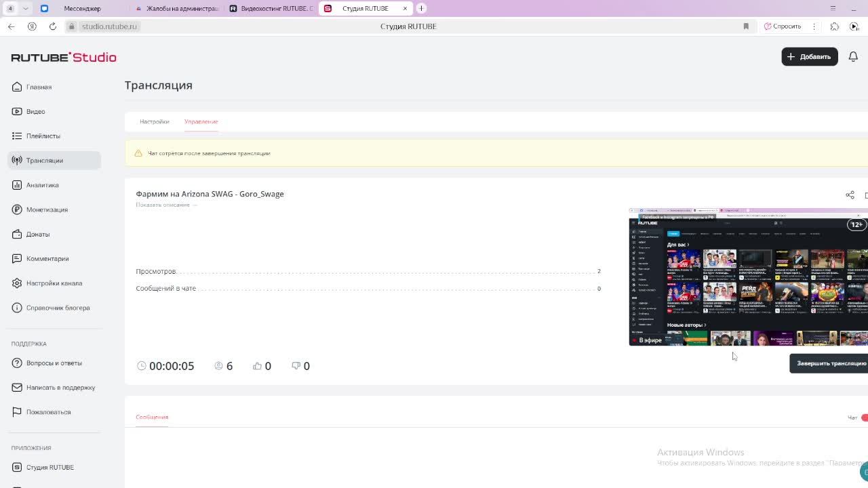Click the live stream preview thumbnail
This screenshot has height=488, width=868.
[x=749, y=277]
